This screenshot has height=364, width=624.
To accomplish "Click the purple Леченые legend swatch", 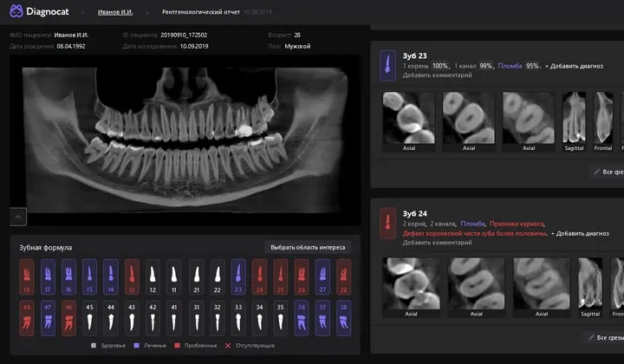I will coord(137,345).
